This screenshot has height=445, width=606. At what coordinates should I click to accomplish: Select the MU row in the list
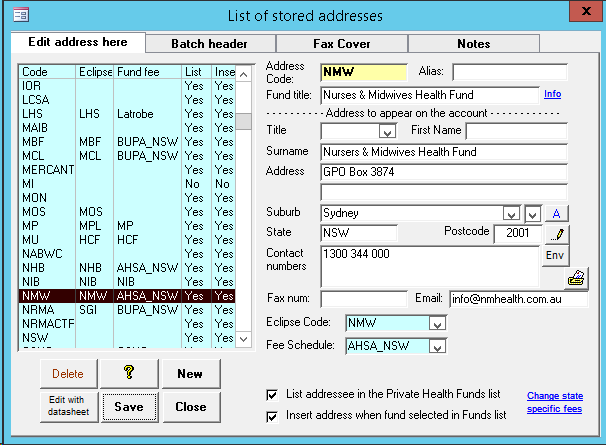[127, 240]
